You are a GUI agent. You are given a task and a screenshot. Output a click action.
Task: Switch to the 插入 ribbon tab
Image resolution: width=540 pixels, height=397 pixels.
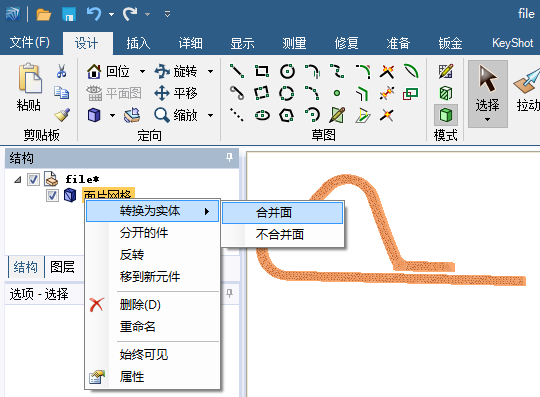coord(138,43)
